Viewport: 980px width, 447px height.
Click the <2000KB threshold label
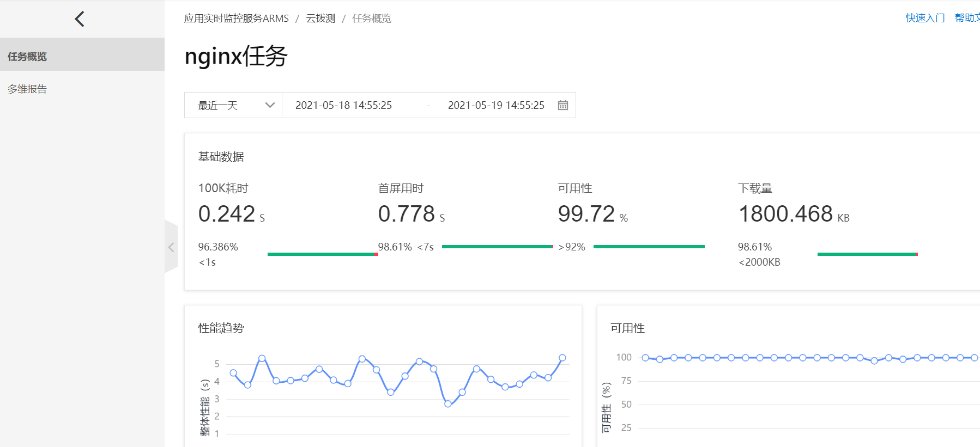(x=759, y=262)
